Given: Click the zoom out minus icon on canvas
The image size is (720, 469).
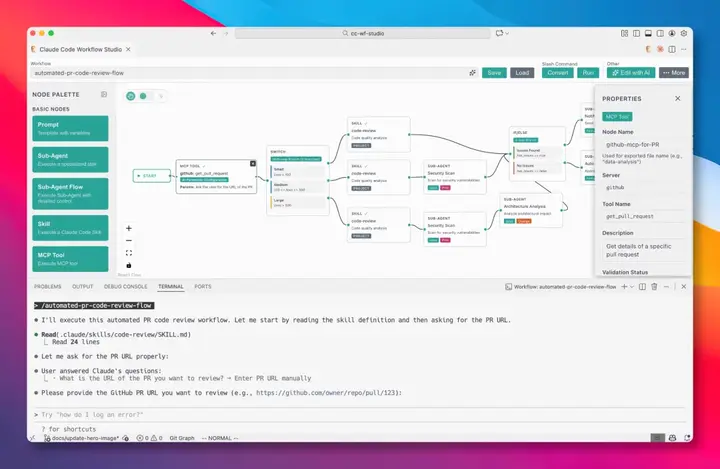Looking at the screenshot, I should tap(129, 240).
